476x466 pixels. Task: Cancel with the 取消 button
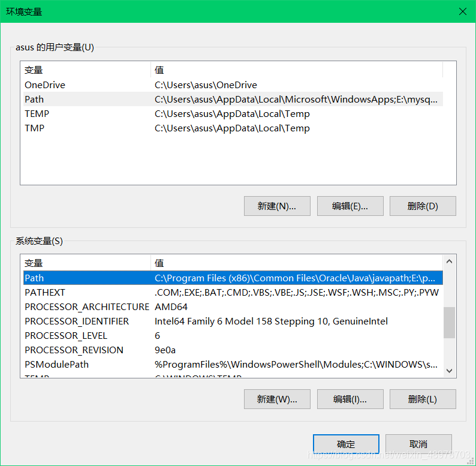418,444
